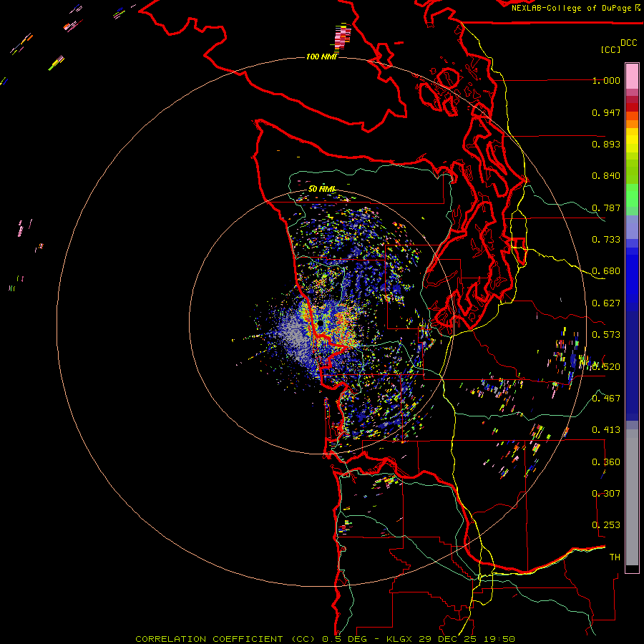Image resolution: width=644 pixels, height=644 pixels.
Task: Click the 50 NMI range ring label
Action: 322,189
